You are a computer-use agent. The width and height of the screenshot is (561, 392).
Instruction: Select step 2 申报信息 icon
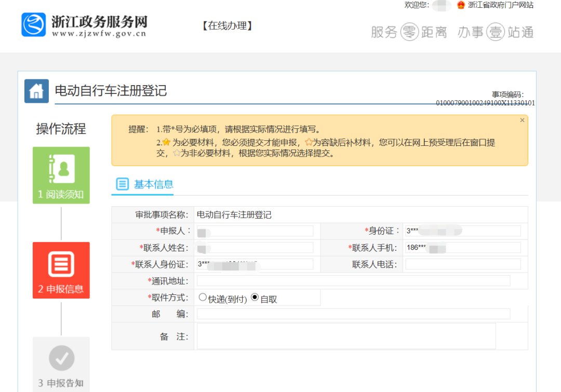[61, 264]
